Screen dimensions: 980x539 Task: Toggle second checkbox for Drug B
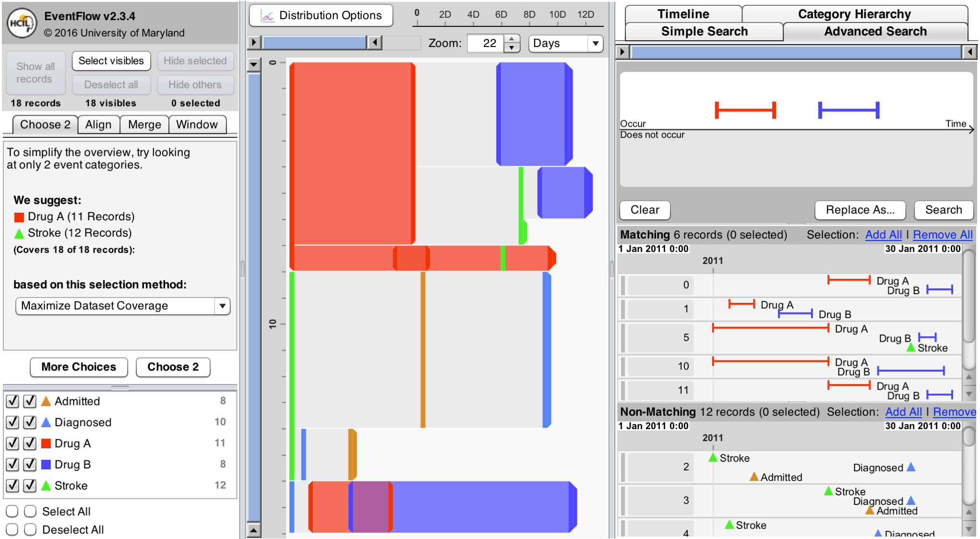tap(30, 465)
